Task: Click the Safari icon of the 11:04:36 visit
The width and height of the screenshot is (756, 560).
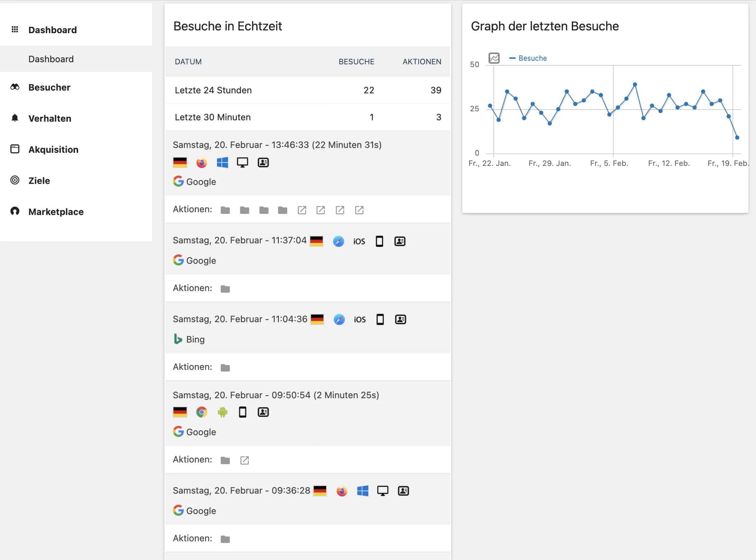Action: pos(339,319)
